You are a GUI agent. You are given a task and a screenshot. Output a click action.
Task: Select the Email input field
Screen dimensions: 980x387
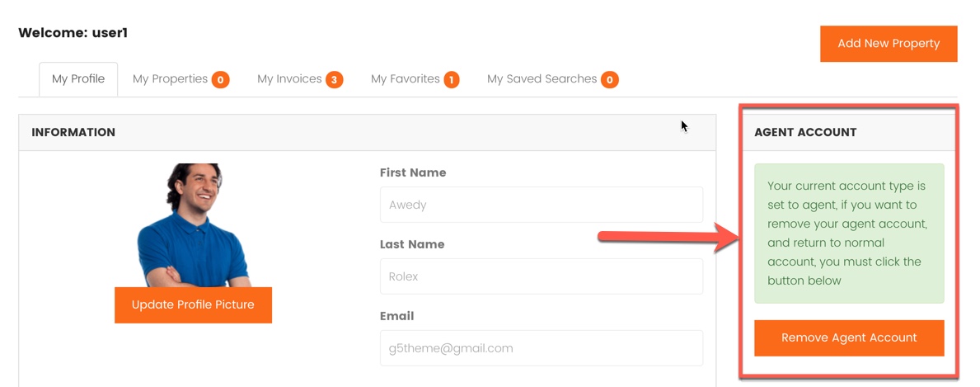pos(542,348)
